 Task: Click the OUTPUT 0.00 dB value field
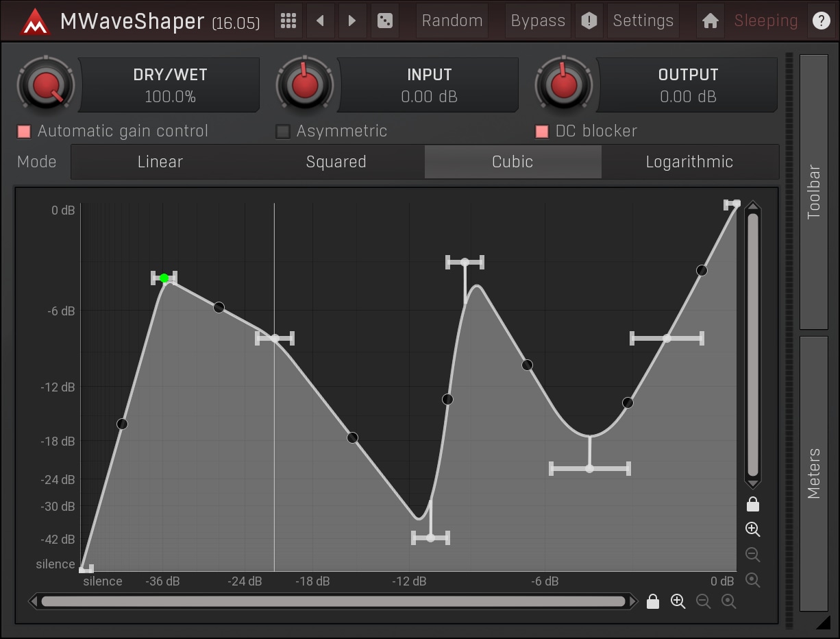688,85
